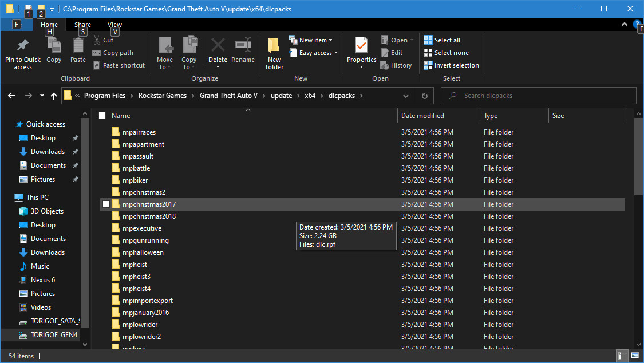Go back with the left arrow
This screenshot has width=644, height=363.
click(11, 96)
